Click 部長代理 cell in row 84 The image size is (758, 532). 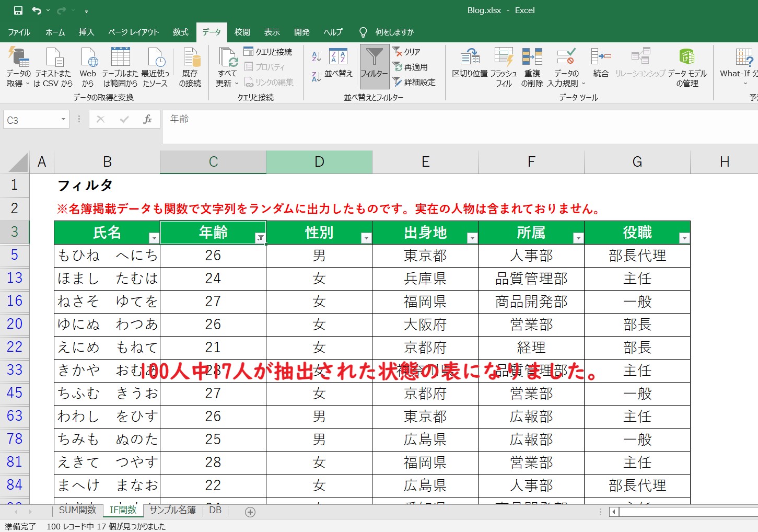[x=637, y=485]
